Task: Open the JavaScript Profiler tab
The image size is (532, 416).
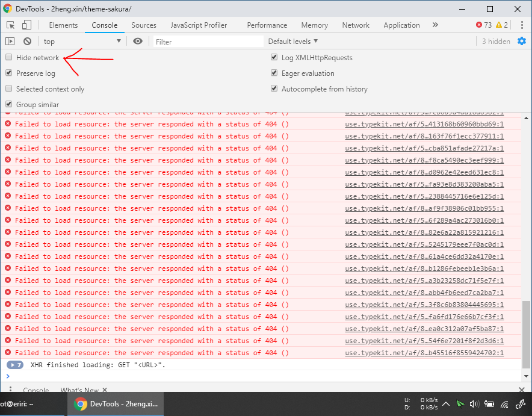Action: (x=199, y=25)
